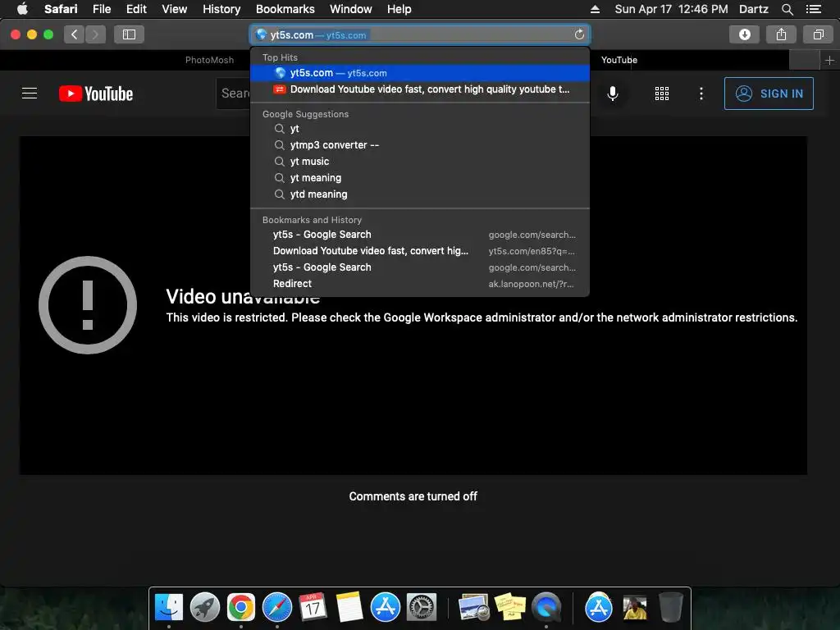Open YouTube settings three-dot menu

tap(701, 94)
